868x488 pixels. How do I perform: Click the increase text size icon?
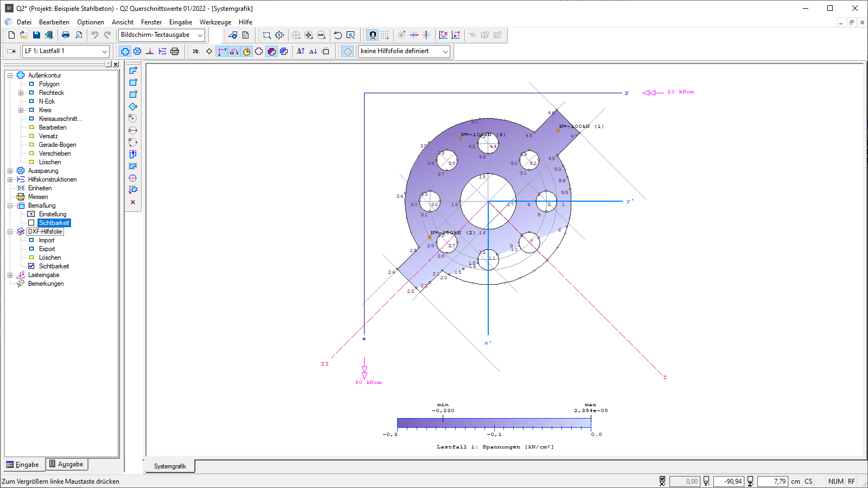pyautogui.click(x=301, y=52)
